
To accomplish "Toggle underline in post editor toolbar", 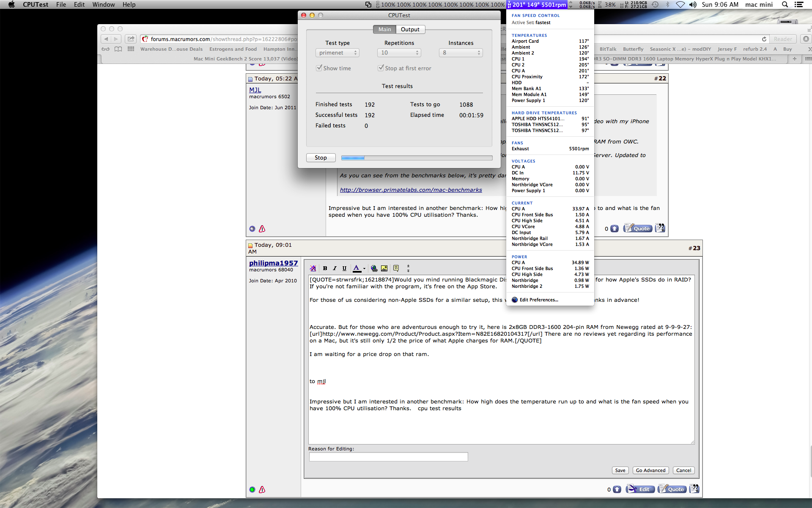I will point(344,268).
